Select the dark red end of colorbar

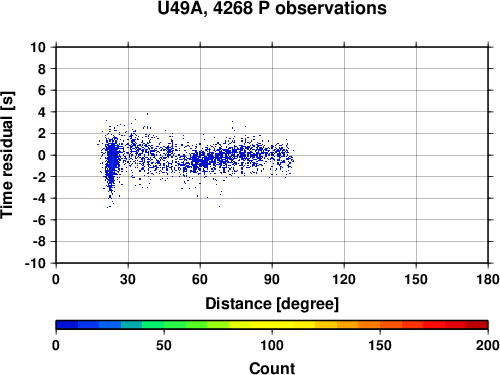pyautogui.click(x=477, y=325)
